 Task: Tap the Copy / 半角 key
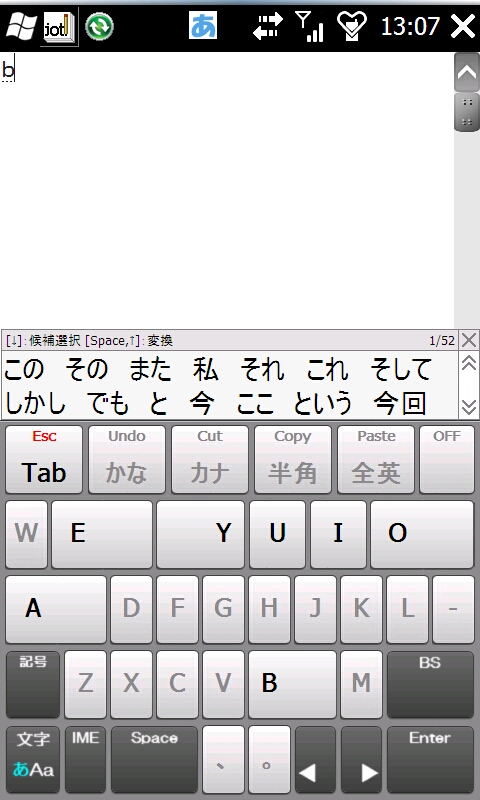[x=293, y=460]
